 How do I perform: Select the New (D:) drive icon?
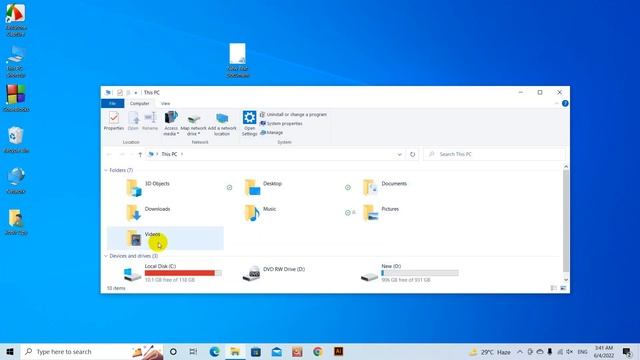[369, 276]
